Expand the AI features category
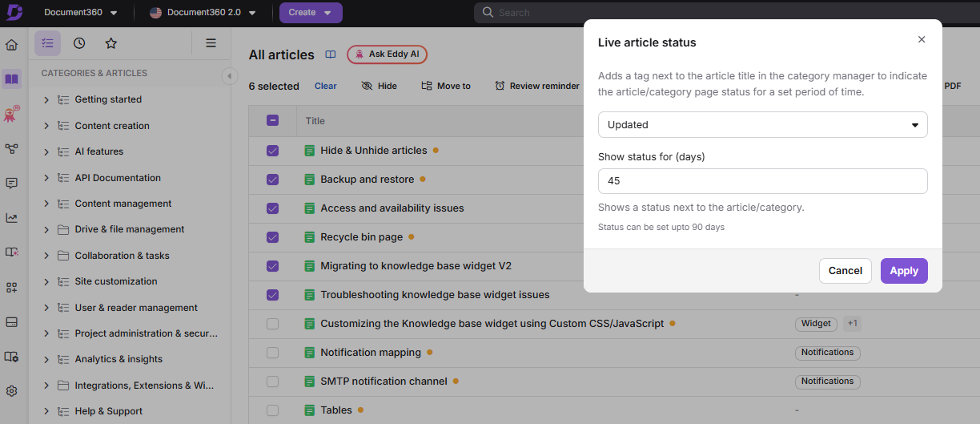The image size is (980, 424). pyautogui.click(x=46, y=151)
